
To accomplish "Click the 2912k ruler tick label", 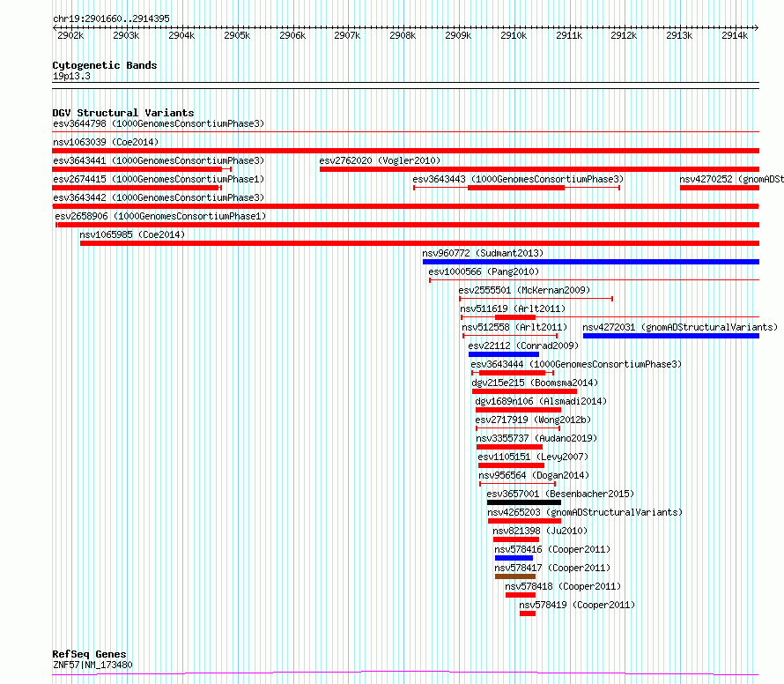I will [x=624, y=35].
